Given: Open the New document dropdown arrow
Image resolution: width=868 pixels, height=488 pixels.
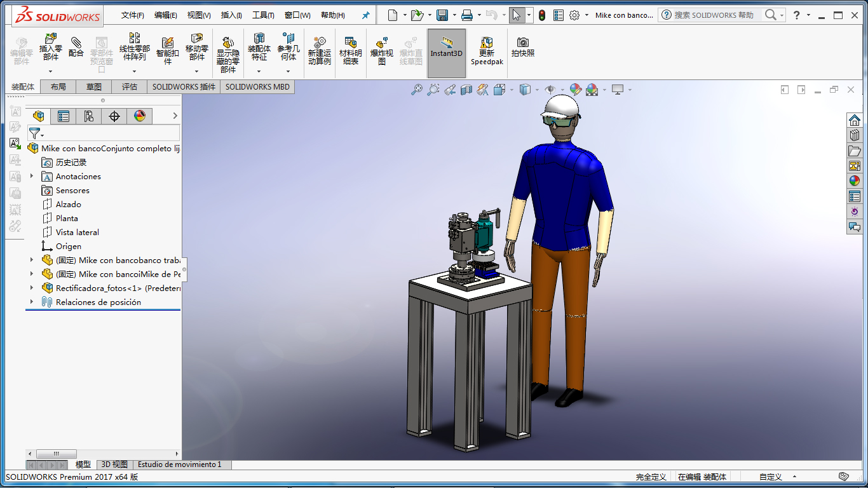Looking at the screenshot, I should point(405,15).
